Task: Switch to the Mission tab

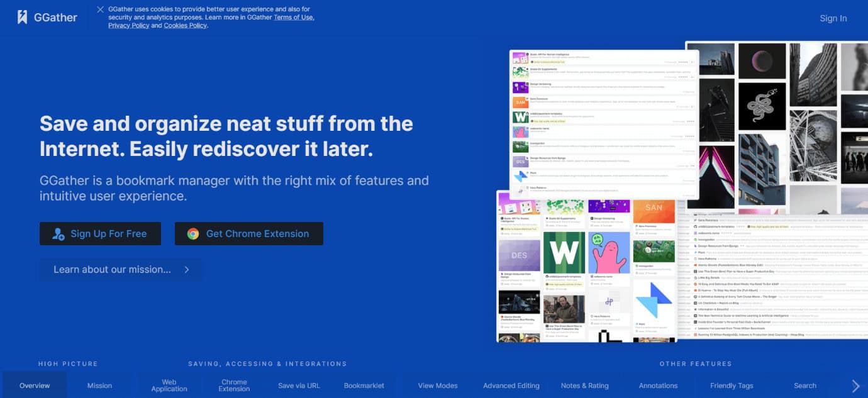Action: tap(99, 385)
